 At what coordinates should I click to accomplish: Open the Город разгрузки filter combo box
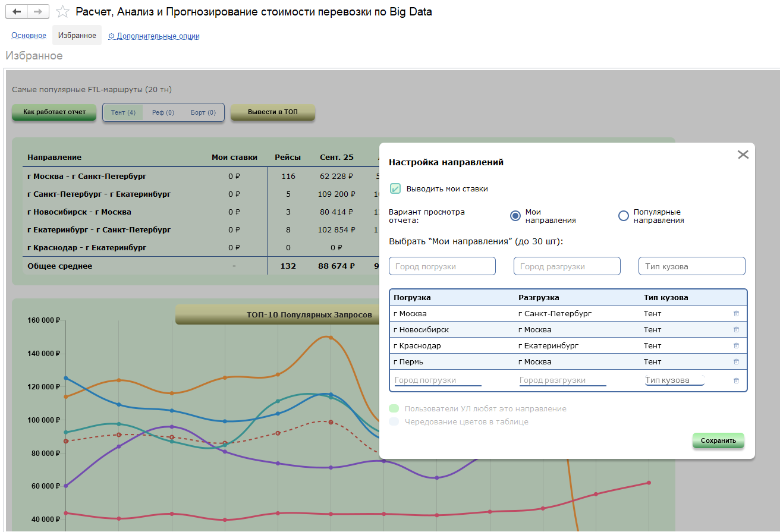[567, 266]
